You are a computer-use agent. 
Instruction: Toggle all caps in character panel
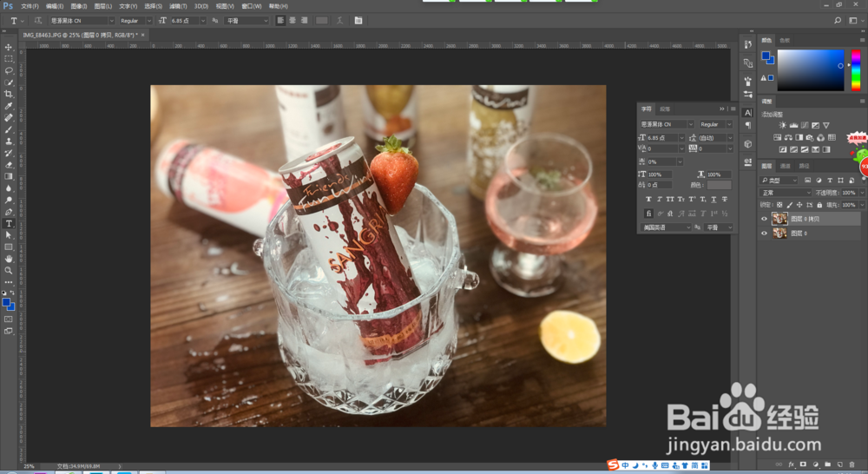click(x=670, y=200)
